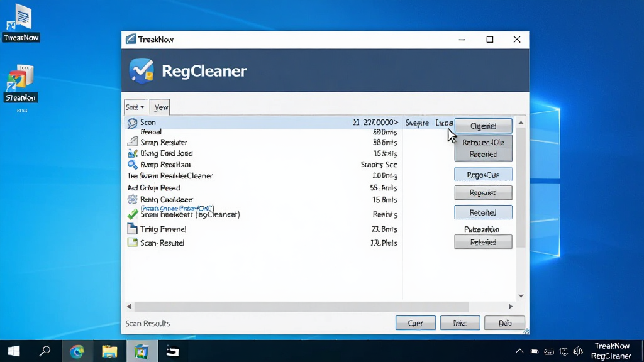The width and height of the screenshot is (644, 362).
Task: Click the battery tray icon
Action: click(534, 351)
